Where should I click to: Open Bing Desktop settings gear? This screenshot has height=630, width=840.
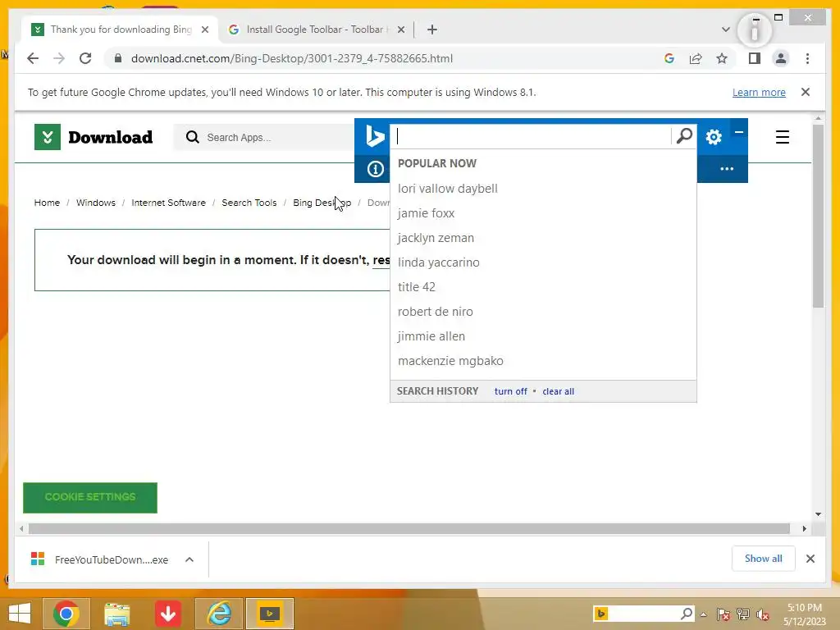[714, 137]
